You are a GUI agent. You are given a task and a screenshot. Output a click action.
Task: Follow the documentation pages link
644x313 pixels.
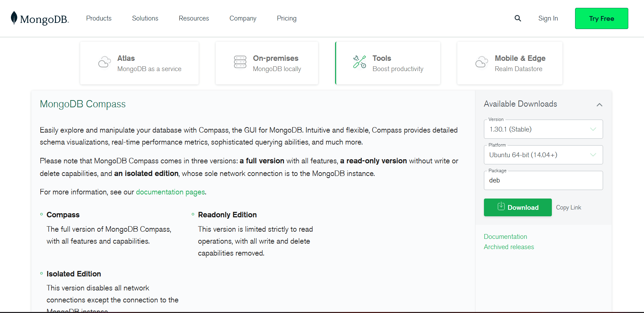coord(171,192)
